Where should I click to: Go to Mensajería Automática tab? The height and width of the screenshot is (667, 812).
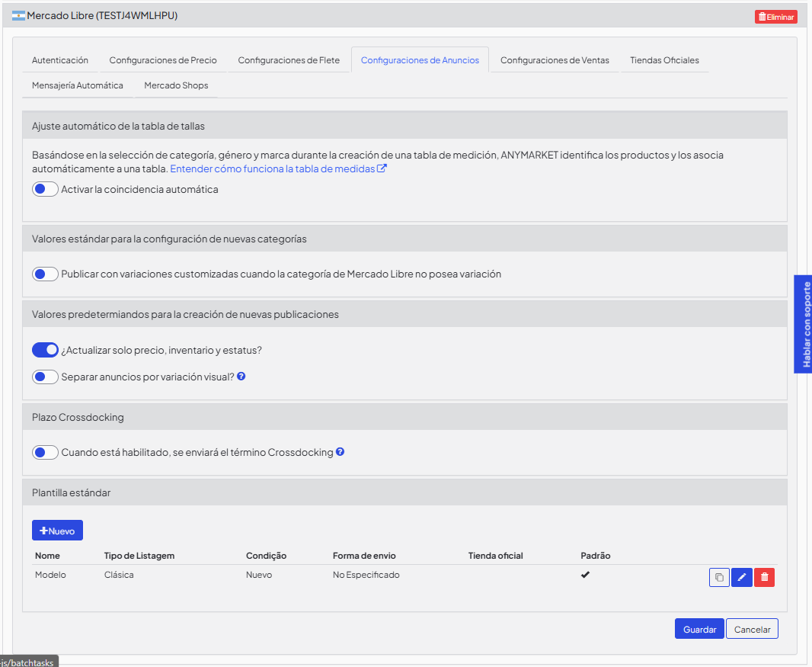(78, 85)
